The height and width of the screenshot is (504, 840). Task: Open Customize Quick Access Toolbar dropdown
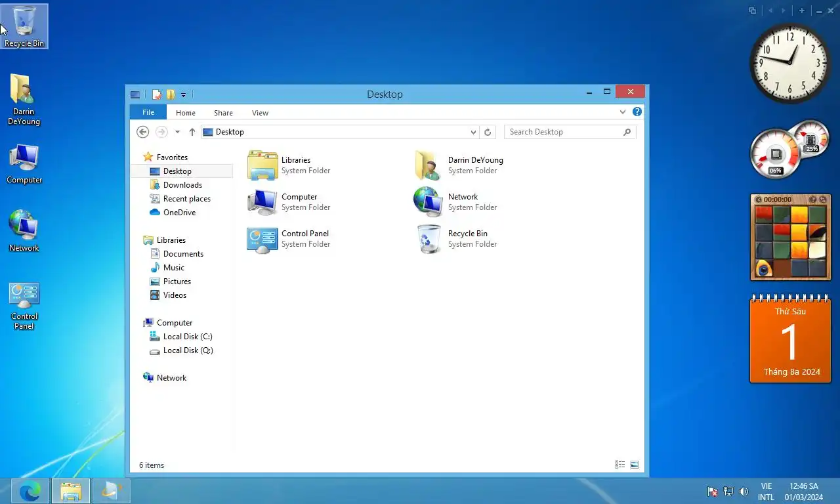coord(183,95)
